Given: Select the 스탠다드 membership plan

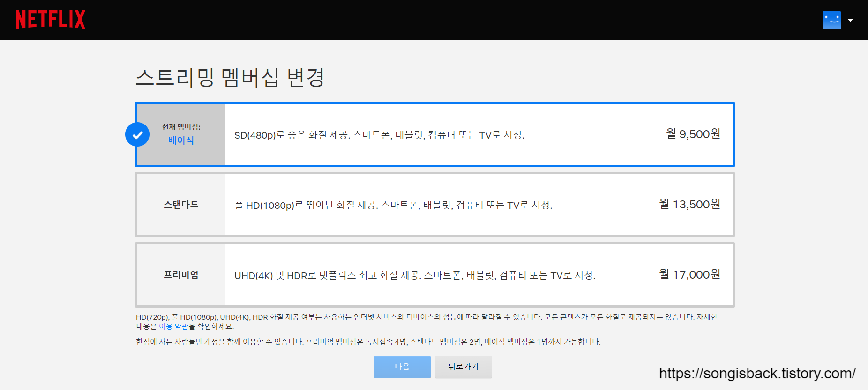Looking at the screenshot, I should [x=434, y=205].
